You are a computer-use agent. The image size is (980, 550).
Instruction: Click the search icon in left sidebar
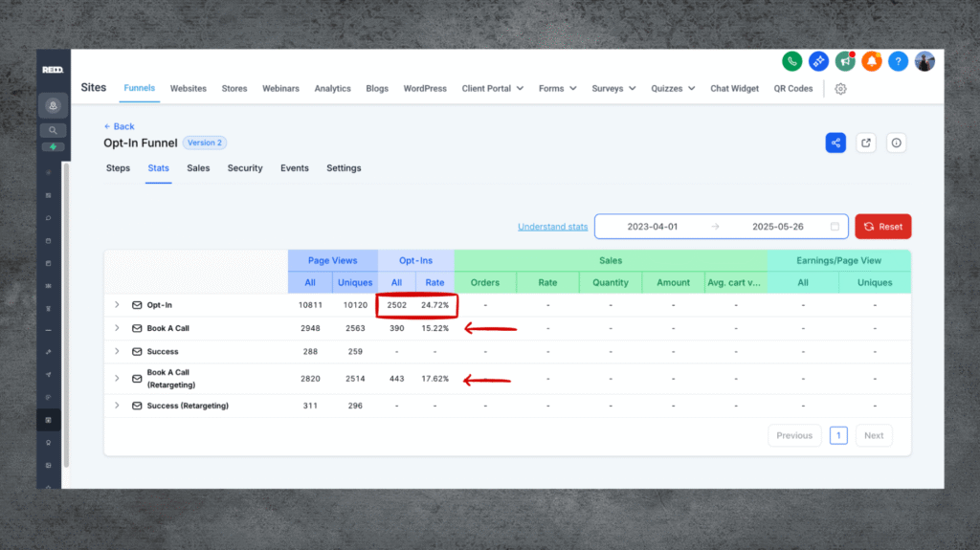click(52, 130)
